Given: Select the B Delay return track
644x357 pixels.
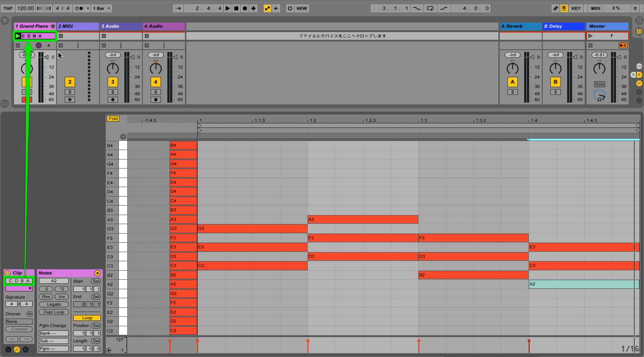Looking at the screenshot, I should (x=563, y=26).
